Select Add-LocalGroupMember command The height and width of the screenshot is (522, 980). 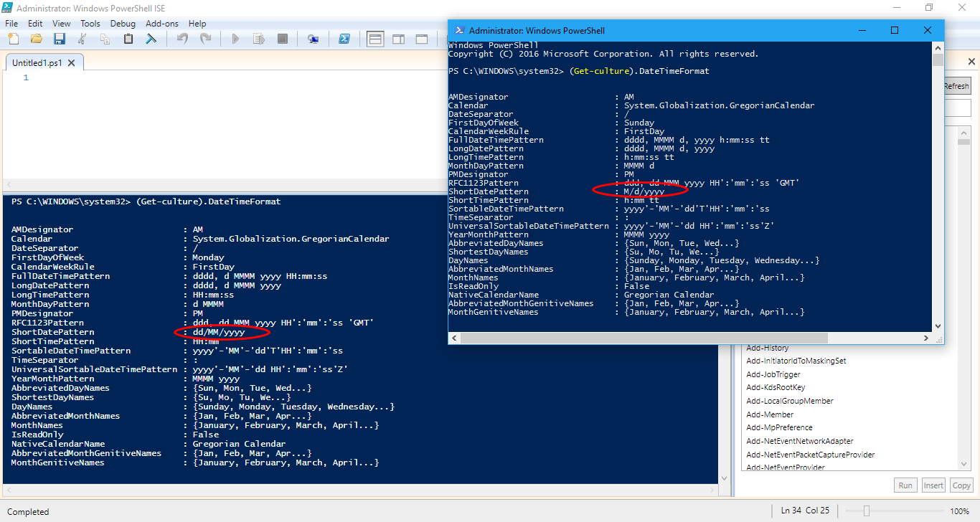790,401
